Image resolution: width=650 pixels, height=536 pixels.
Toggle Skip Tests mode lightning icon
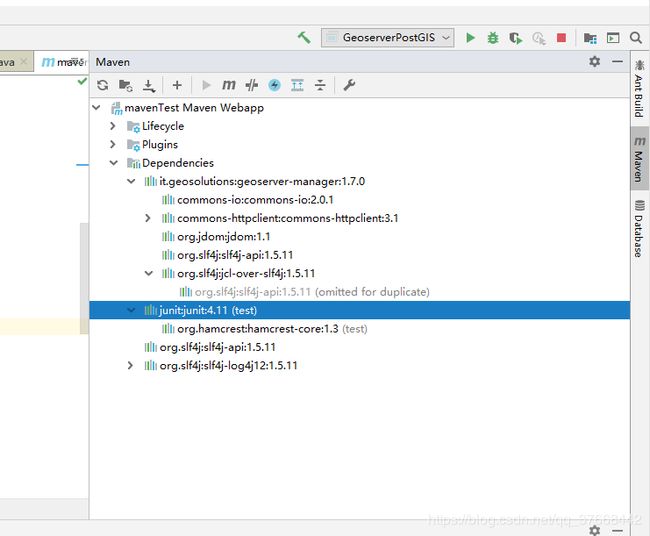[274, 85]
